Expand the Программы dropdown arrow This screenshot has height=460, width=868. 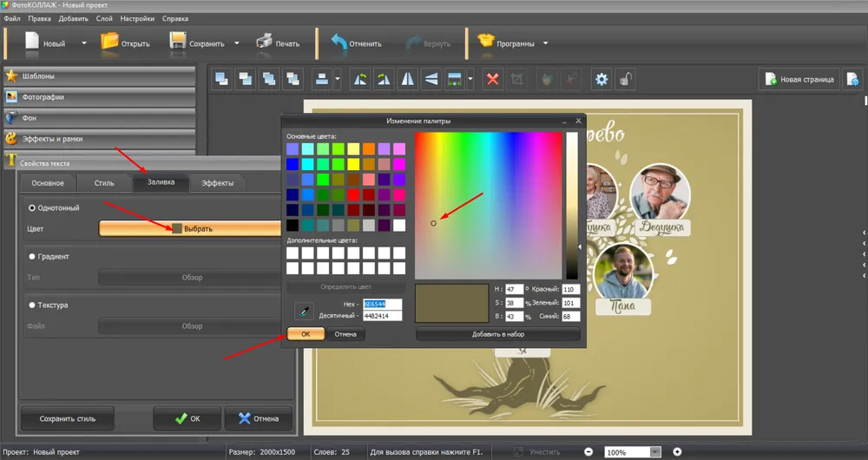pyautogui.click(x=546, y=43)
